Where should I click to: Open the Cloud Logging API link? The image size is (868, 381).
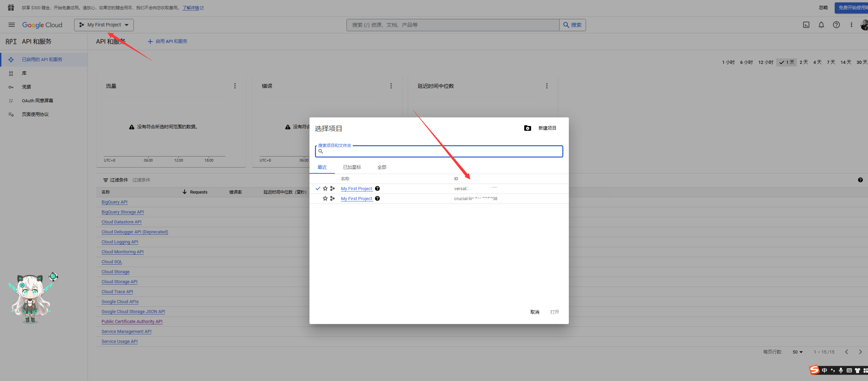click(120, 242)
